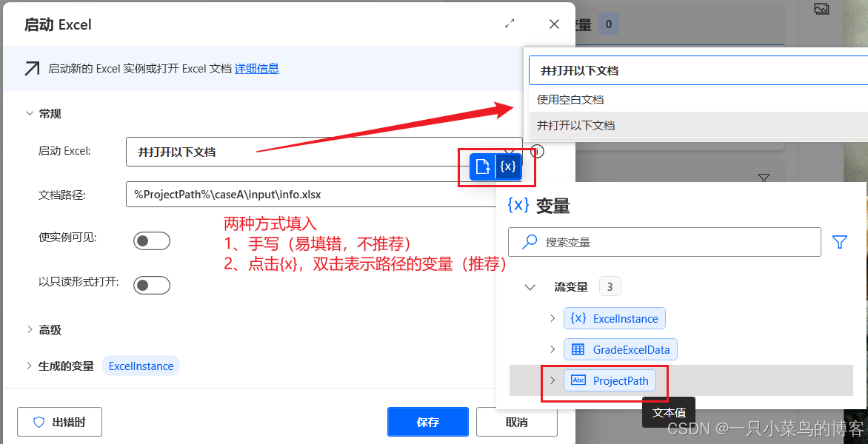Toggle the 使实例可见 switch

tap(151, 241)
